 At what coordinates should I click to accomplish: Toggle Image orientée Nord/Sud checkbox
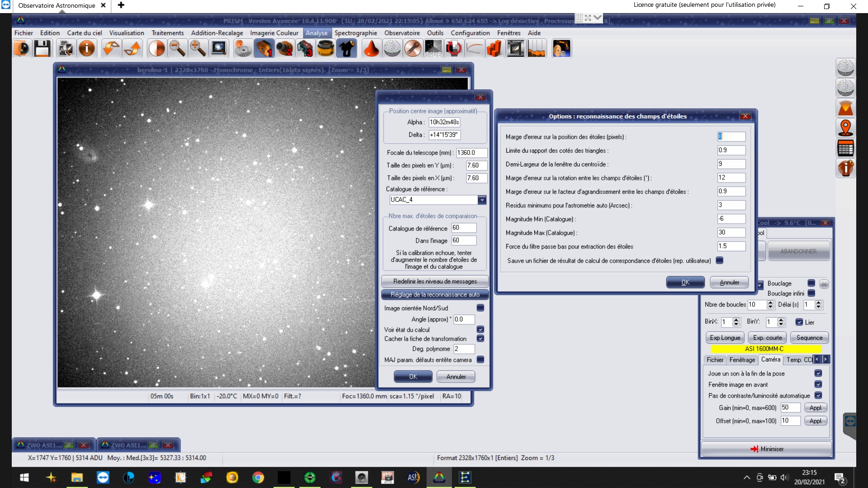tap(480, 308)
